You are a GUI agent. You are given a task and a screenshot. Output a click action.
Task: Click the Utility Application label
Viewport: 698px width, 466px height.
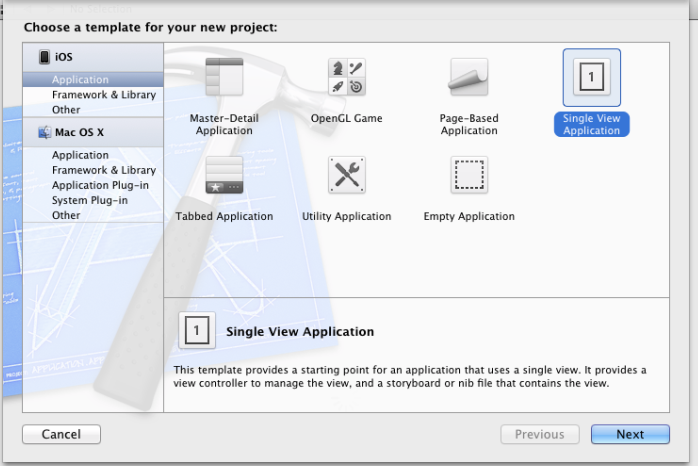tap(346, 216)
